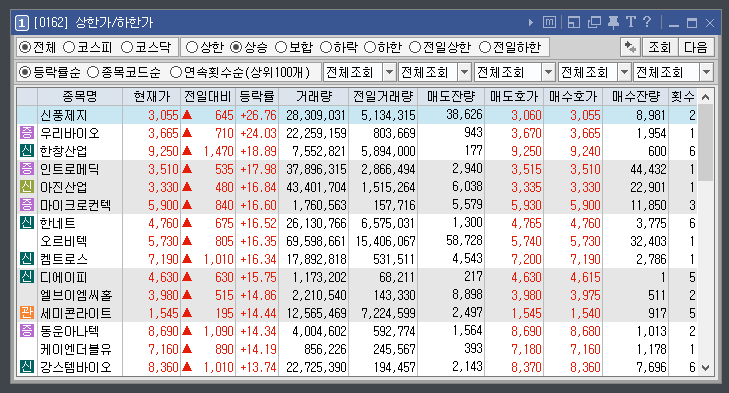Screen dimensions: 729x393
Task: Select the 신풍제지 stock row
Action: pos(358,115)
